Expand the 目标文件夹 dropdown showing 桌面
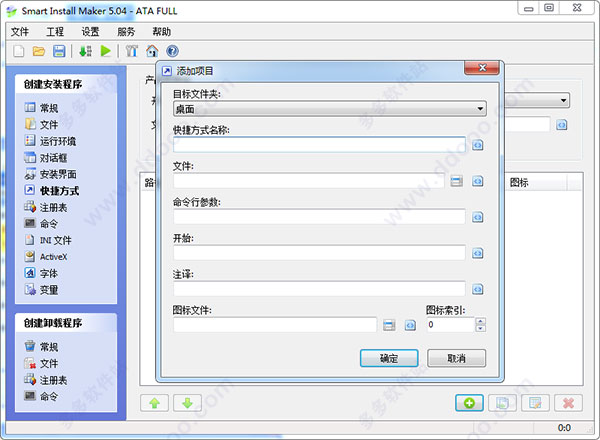600x440 pixels. [330, 109]
